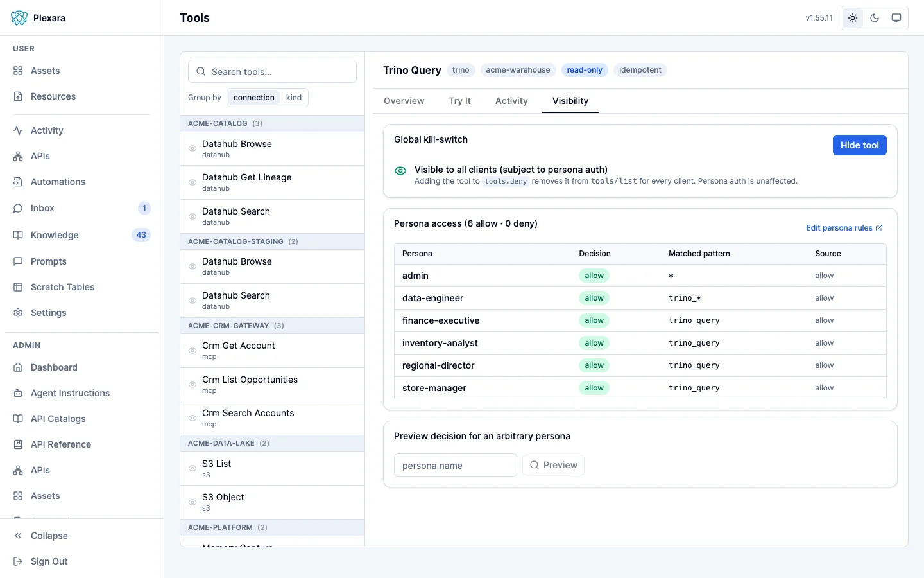
Task: Sign out of Plexara
Action: coord(81,561)
